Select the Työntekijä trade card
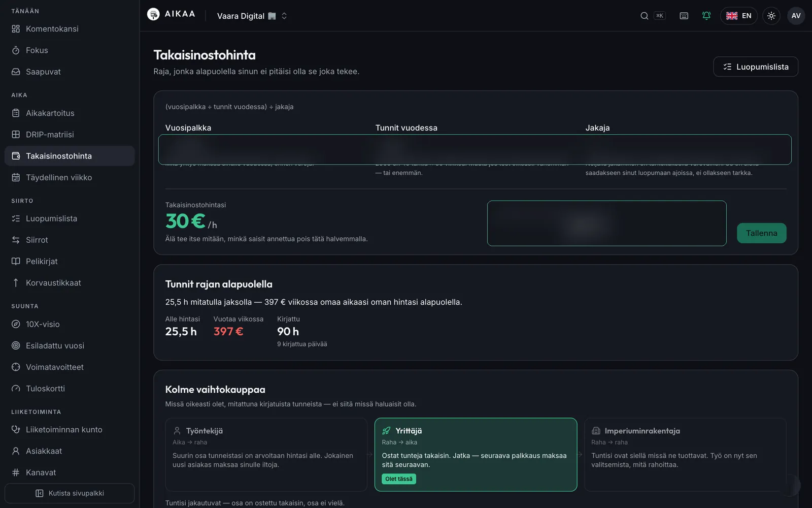The height and width of the screenshot is (508, 812). click(266, 455)
